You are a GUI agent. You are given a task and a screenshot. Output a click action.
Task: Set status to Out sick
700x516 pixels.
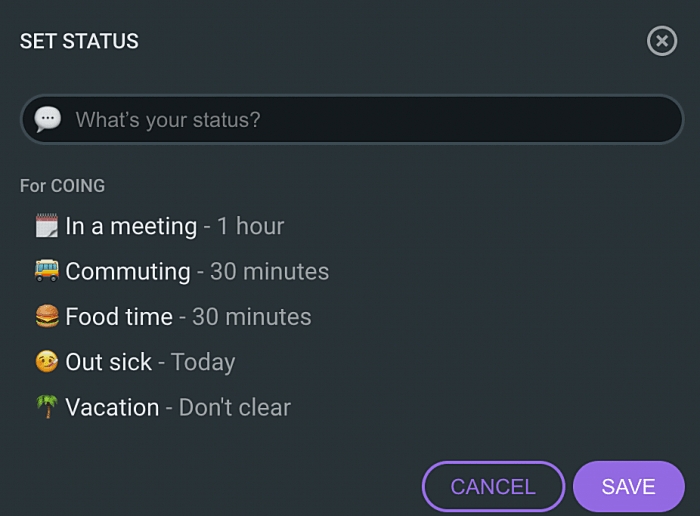[109, 362]
